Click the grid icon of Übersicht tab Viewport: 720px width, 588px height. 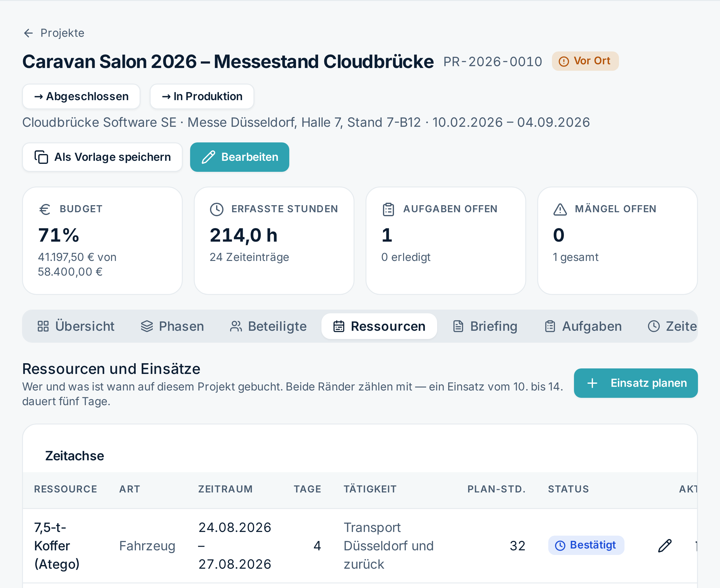(x=43, y=326)
